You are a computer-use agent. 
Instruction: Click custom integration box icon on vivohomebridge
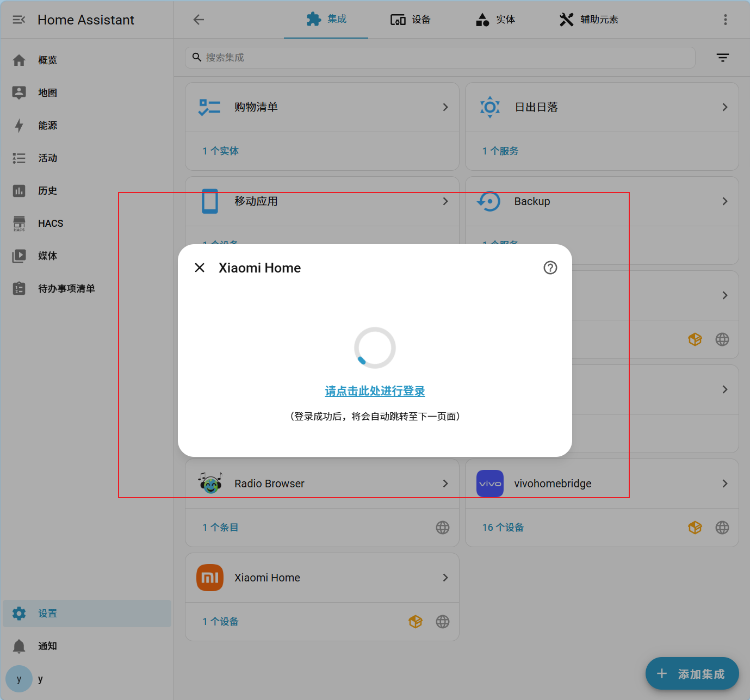pos(695,528)
